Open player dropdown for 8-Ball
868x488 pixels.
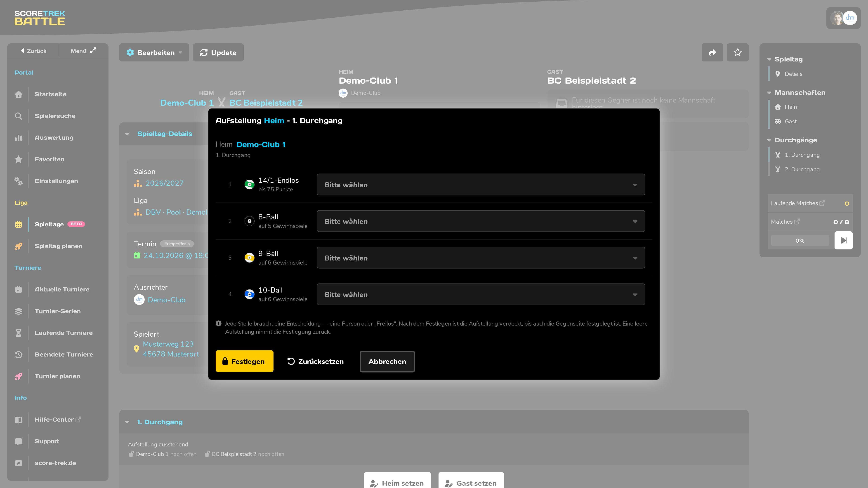pos(481,221)
